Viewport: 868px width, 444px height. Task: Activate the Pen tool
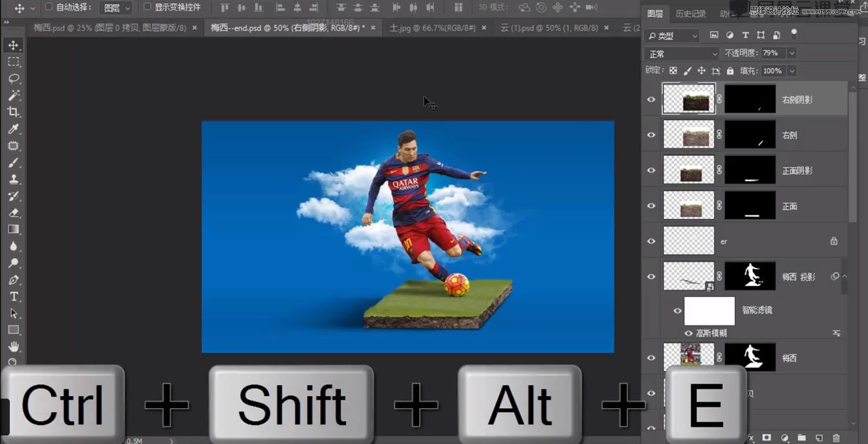tap(14, 280)
